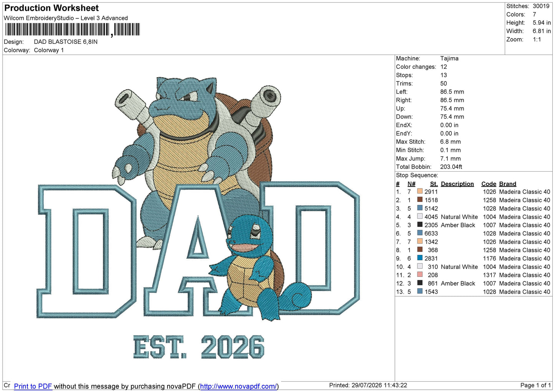Click the Height value '5.94 in'
Viewport: 555px width, 392px height.
pyautogui.click(x=542, y=23)
